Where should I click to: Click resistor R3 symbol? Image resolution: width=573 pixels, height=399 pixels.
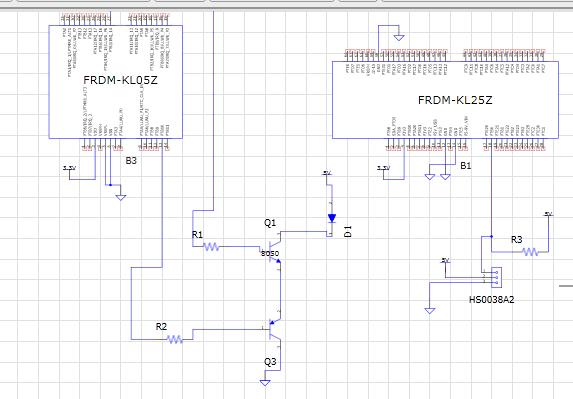(x=530, y=252)
